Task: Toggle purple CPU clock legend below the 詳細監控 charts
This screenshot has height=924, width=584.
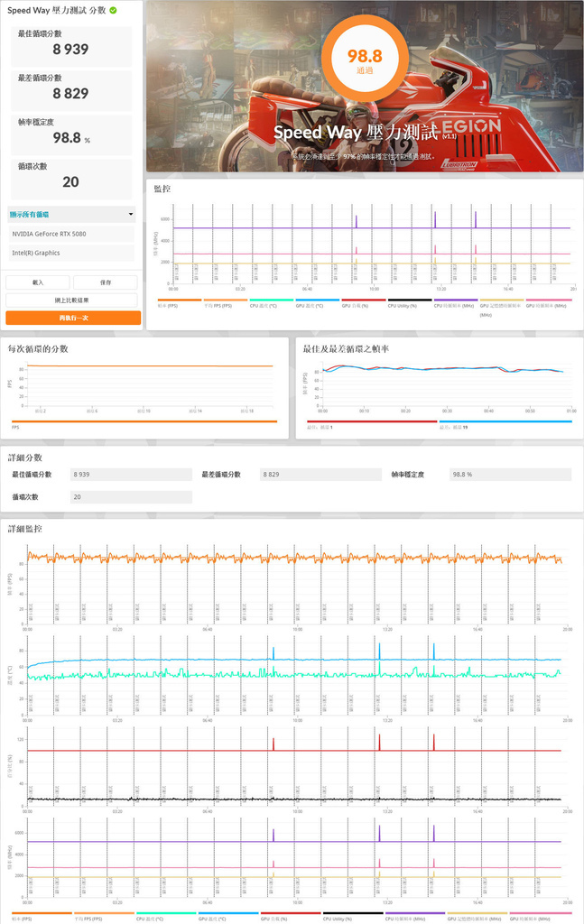Action: pyautogui.click(x=415, y=916)
